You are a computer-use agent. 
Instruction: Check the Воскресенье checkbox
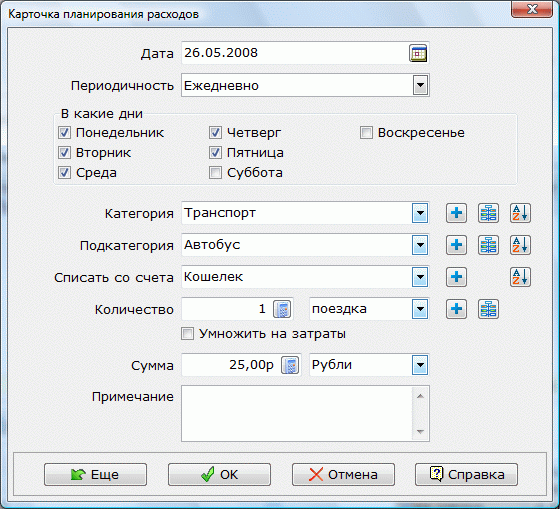(366, 133)
